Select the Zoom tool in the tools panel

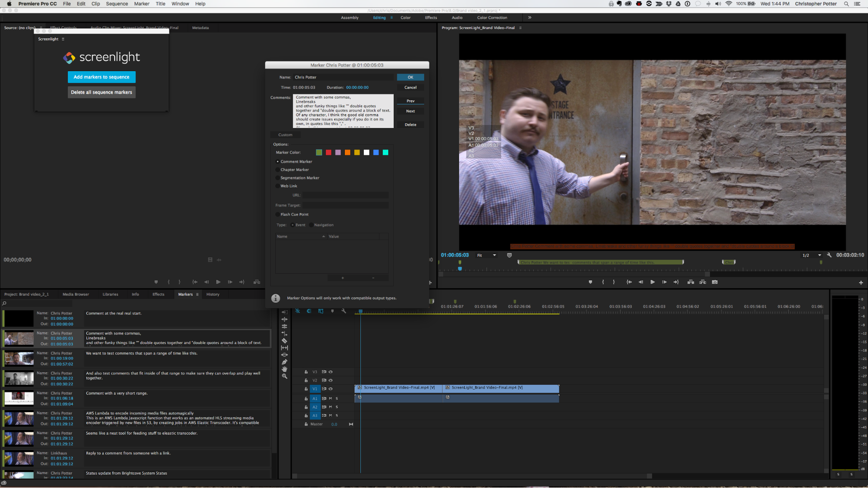point(284,376)
